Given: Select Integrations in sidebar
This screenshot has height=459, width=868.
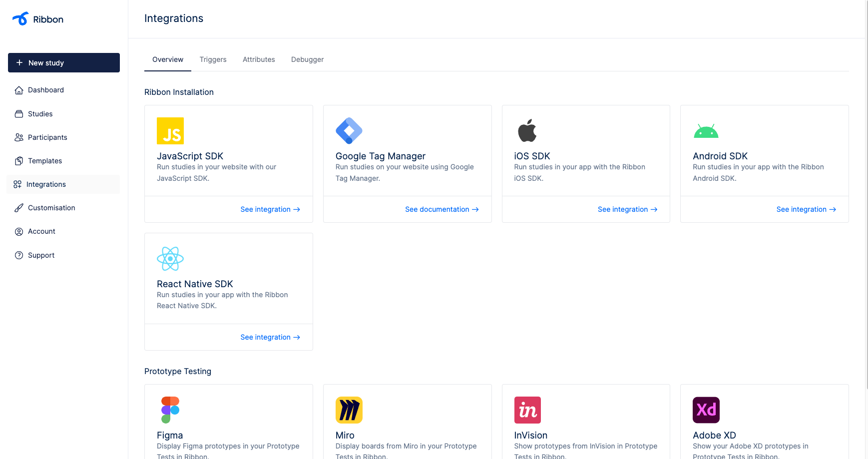Looking at the screenshot, I should [x=64, y=184].
